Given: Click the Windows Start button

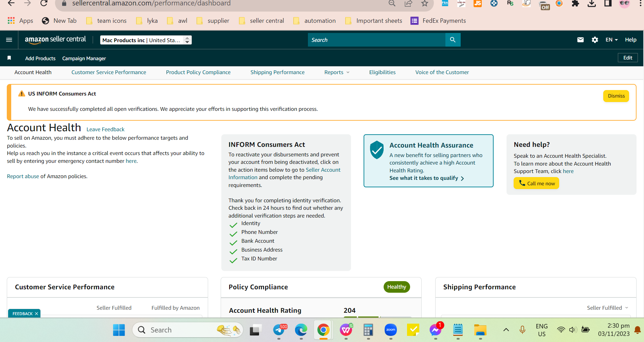Looking at the screenshot, I should 119,330.
